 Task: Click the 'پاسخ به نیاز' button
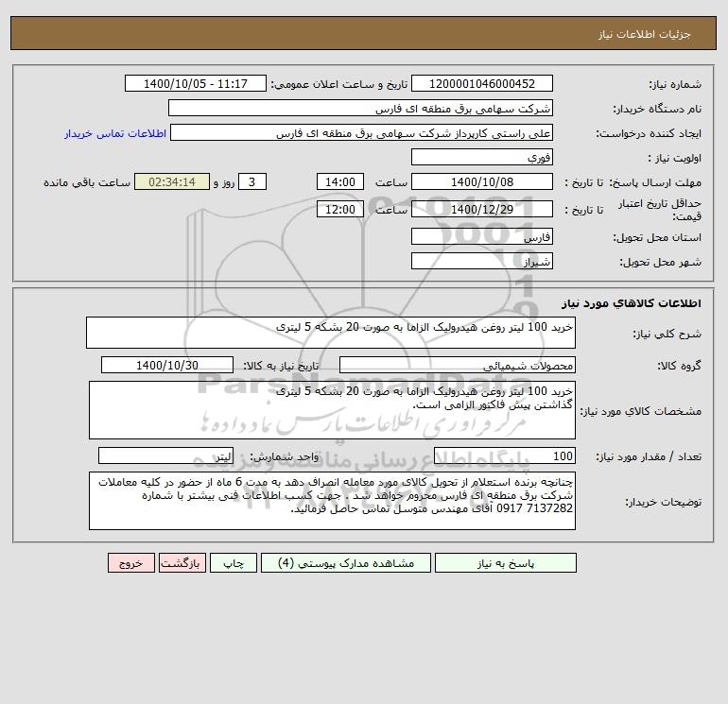tap(506, 563)
